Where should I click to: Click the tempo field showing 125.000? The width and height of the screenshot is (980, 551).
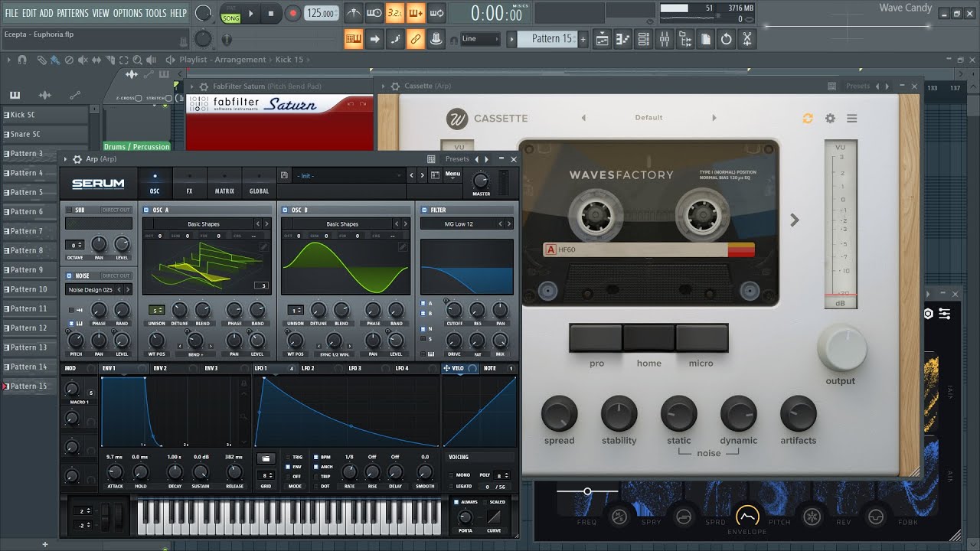pyautogui.click(x=322, y=13)
